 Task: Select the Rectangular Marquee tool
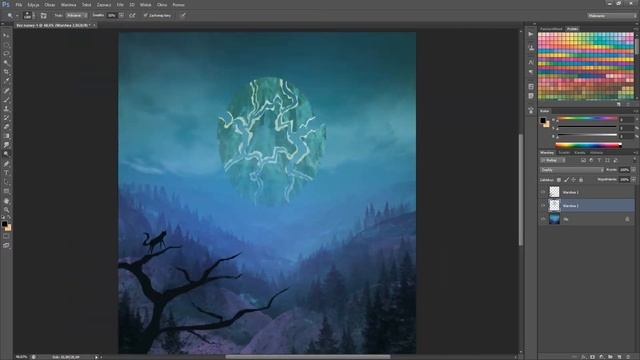pos(6,45)
